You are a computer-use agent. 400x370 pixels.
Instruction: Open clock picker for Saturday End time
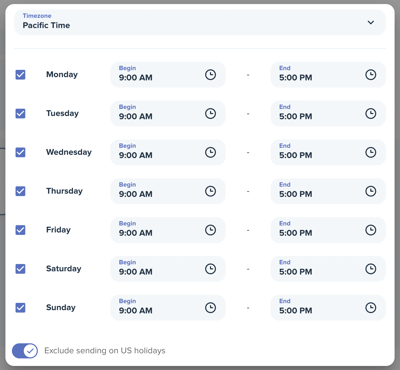pos(371,269)
